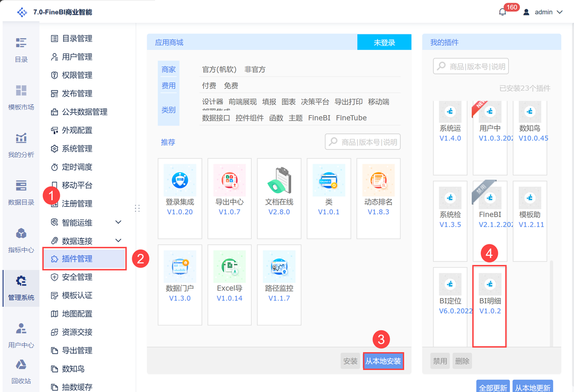Screen dimensions: 574x392
Task: Filter the store by 非官方 vendor
Action: tap(255, 70)
